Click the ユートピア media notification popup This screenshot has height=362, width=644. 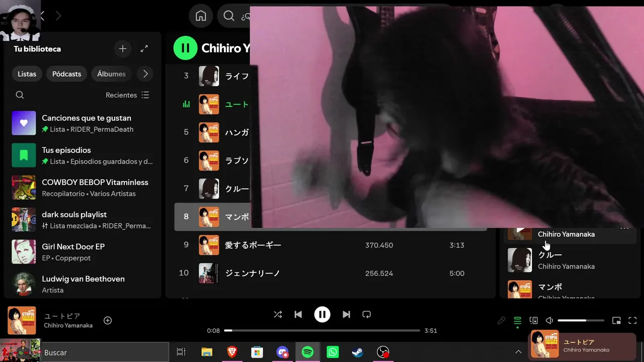(x=583, y=345)
